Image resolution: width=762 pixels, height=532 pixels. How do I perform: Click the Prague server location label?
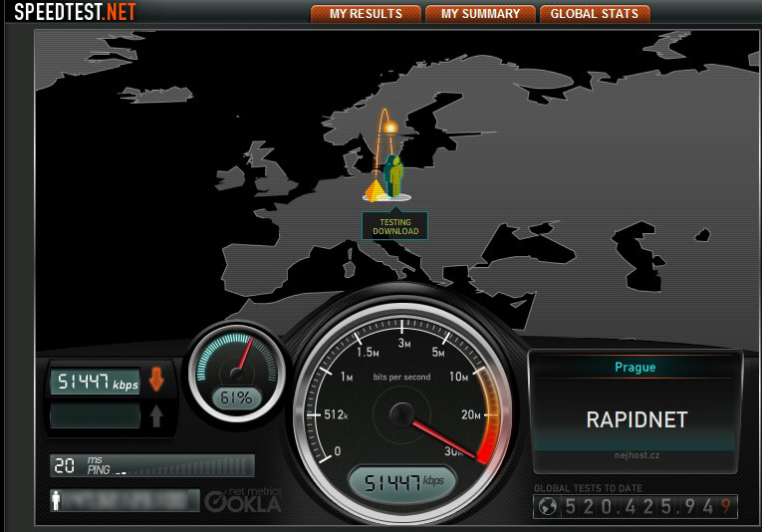(x=635, y=368)
